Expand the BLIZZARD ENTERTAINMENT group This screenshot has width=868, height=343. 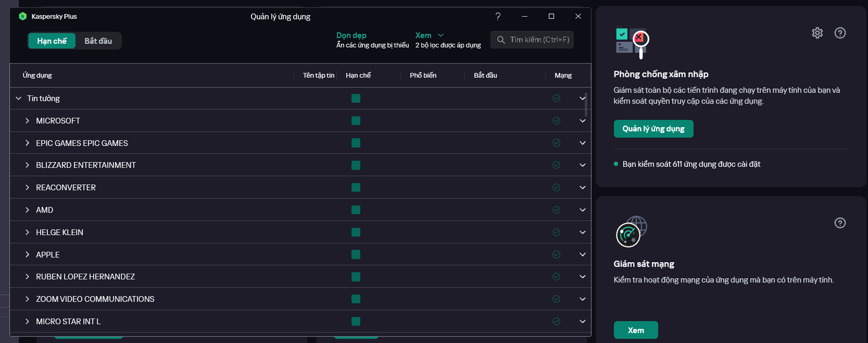27,165
